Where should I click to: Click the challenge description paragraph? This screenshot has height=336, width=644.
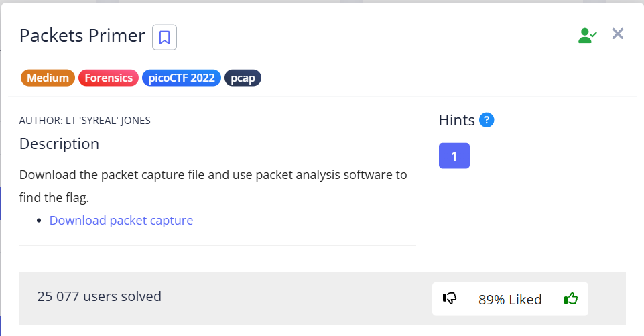pos(213,186)
